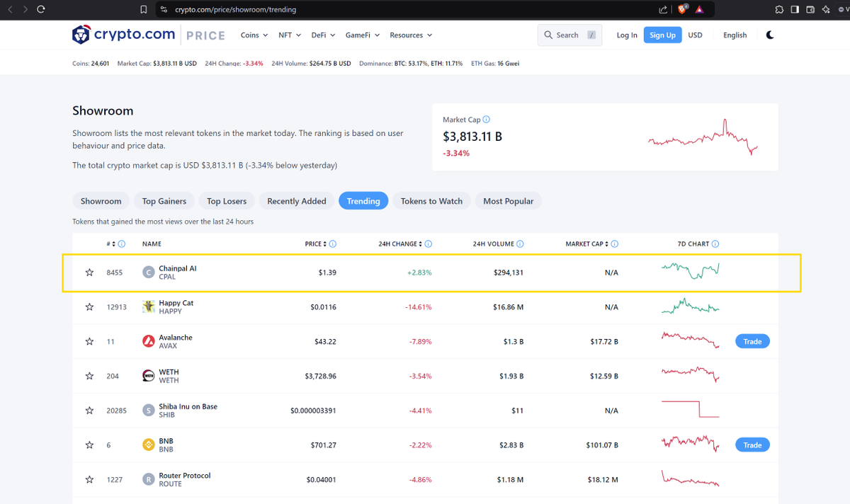
Task: Click Trade button on the Avalanche row
Action: (x=752, y=341)
